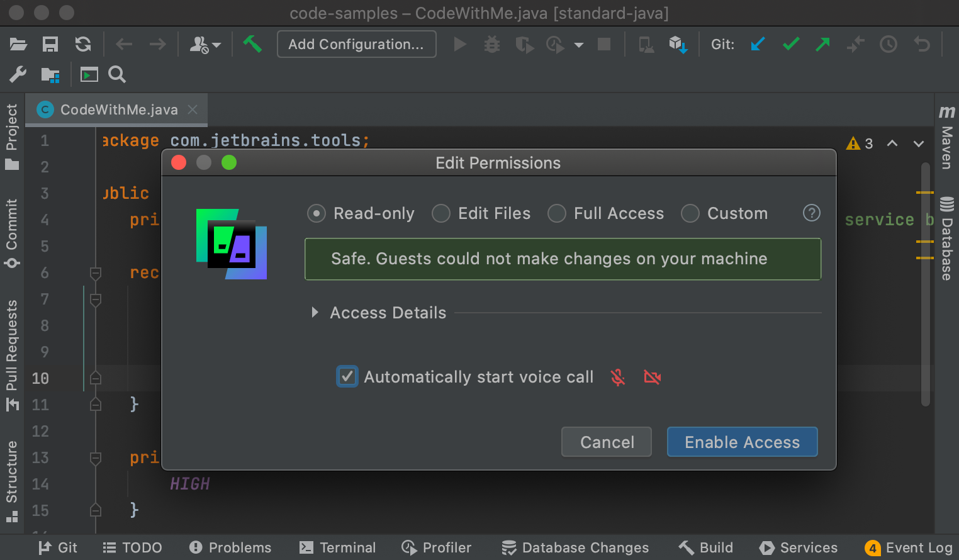Click the Git push arrow icon
This screenshot has width=959, height=560.
[x=822, y=45]
